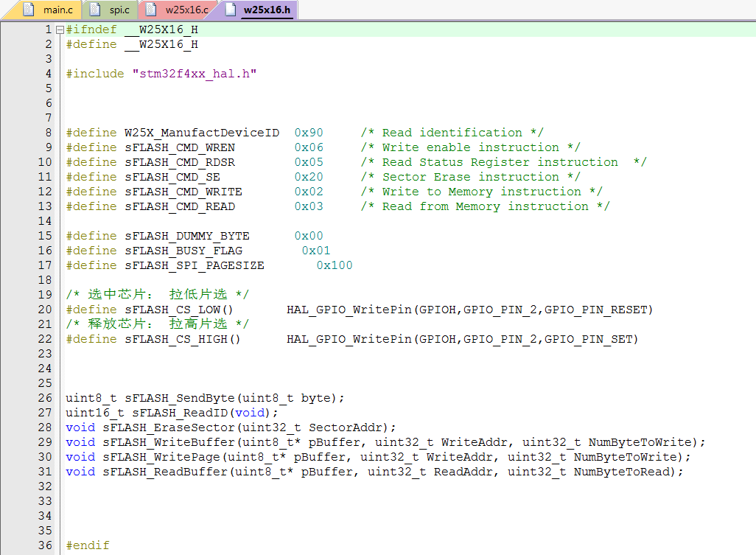Click the w25x16.h tab file icon
Image resolution: width=756 pixels, height=555 pixels.
coord(231,10)
